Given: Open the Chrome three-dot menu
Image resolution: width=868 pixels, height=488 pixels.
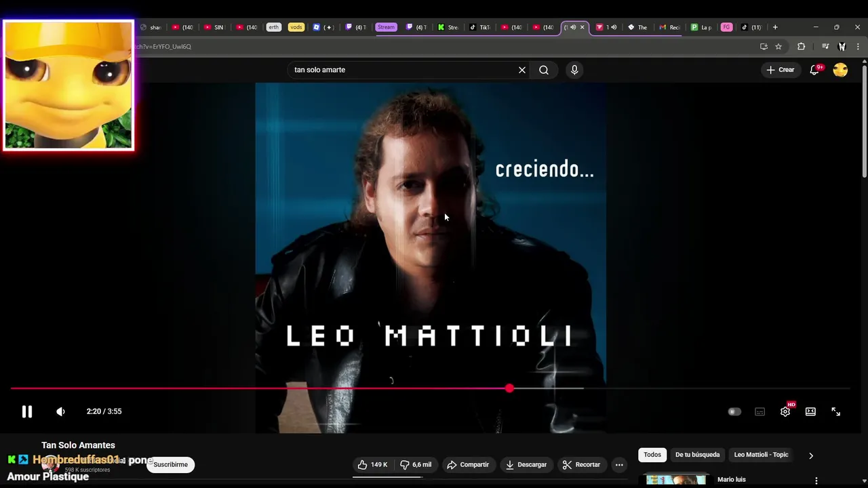Looking at the screenshot, I should (x=858, y=47).
